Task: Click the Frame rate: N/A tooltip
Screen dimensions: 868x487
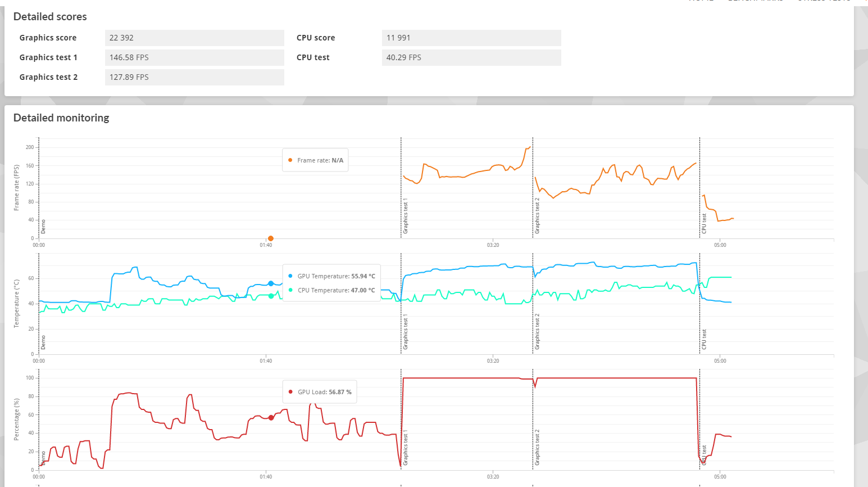Action: coord(315,160)
